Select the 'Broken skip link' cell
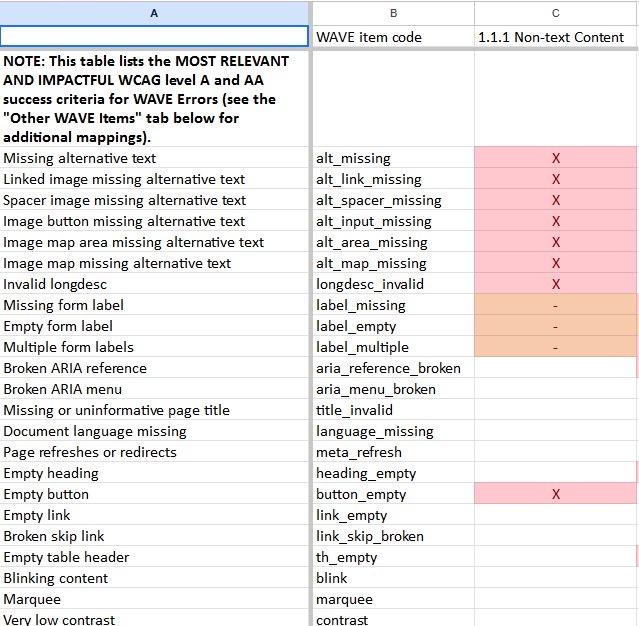Image resolution: width=639 pixels, height=626 pixels. click(154, 536)
